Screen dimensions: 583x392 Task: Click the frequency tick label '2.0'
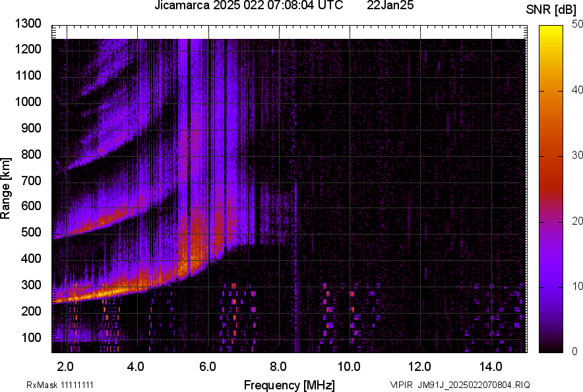pyautogui.click(x=65, y=367)
